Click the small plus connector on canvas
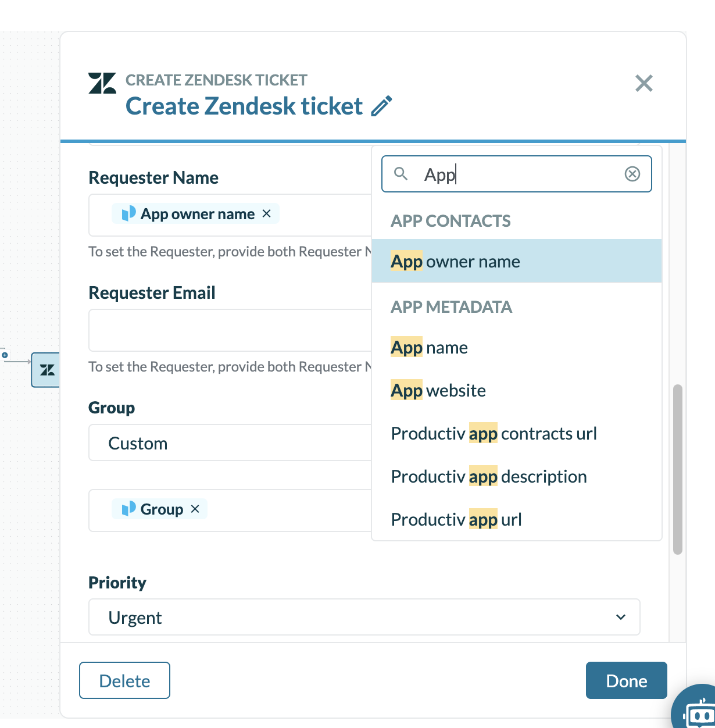Screen dimensions: 715x728 pos(5,354)
